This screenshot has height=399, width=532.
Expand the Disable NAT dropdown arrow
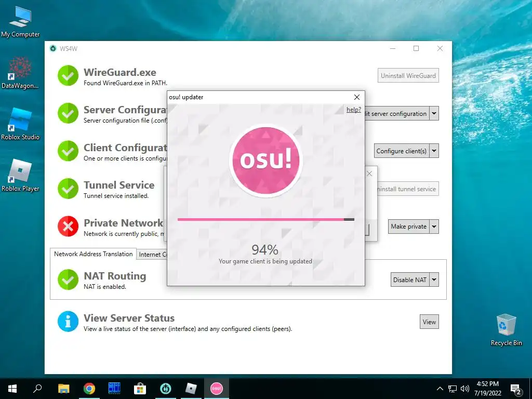click(x=434, y=280)
